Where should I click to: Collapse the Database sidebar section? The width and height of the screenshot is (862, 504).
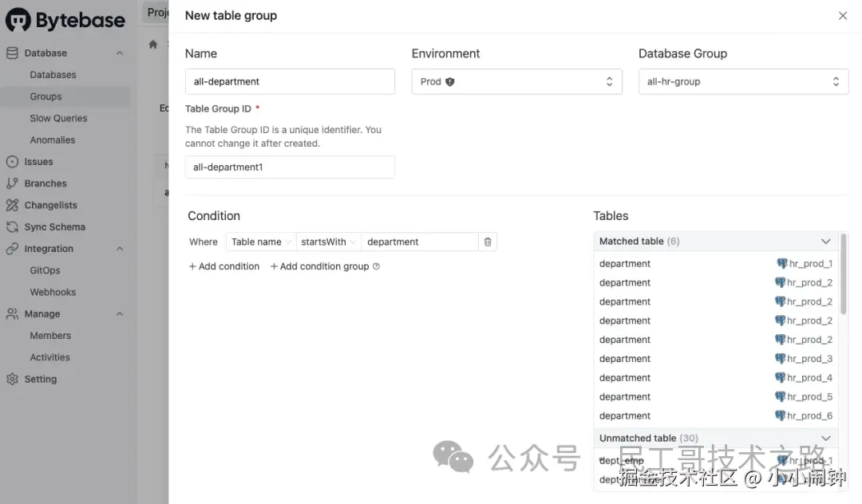coord(120,53)
